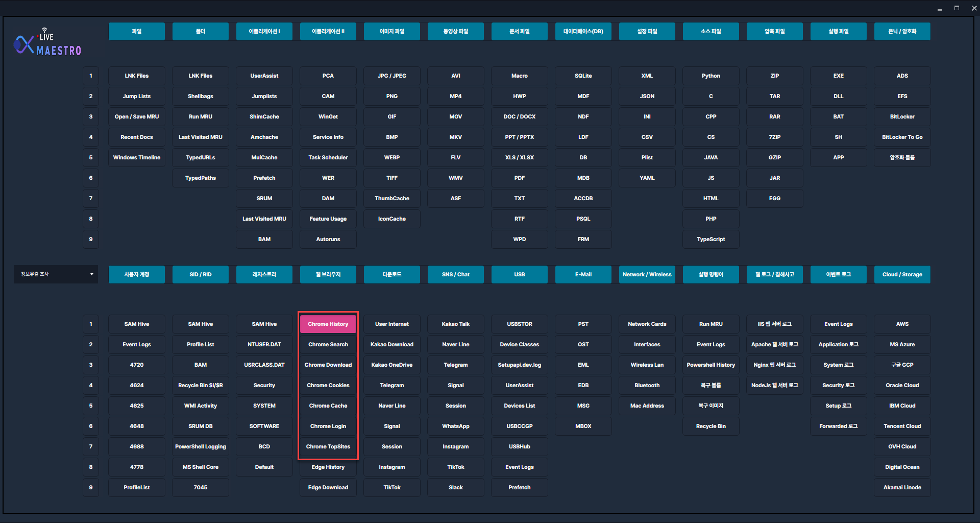
Task: Open the SQLite database artifact
Action: 583,76
